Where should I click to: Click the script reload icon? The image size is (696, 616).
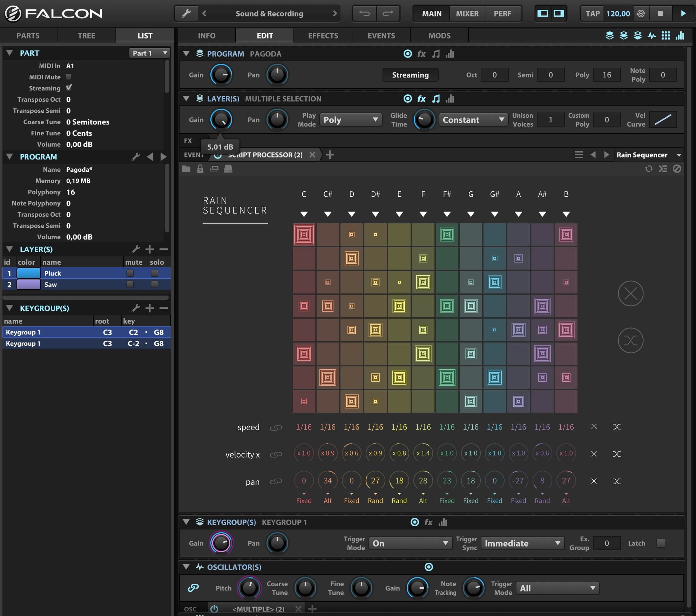point(649,169)
